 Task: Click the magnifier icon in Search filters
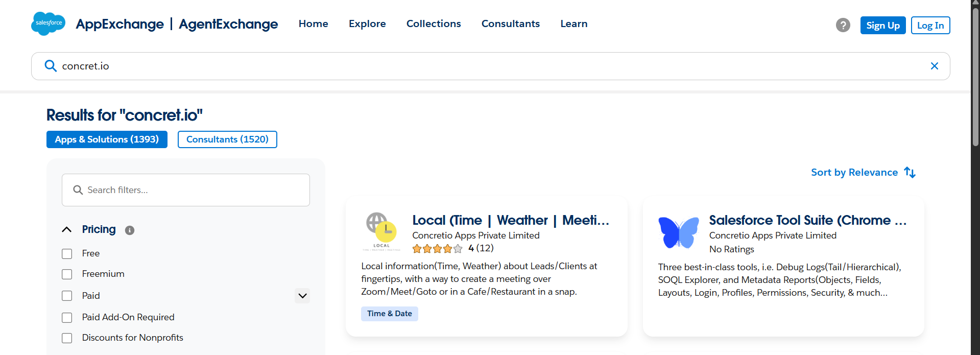tap(78, 190)
